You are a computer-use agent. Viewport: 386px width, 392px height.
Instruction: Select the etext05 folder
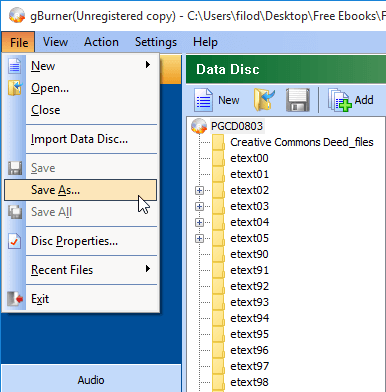coord(249,238)
